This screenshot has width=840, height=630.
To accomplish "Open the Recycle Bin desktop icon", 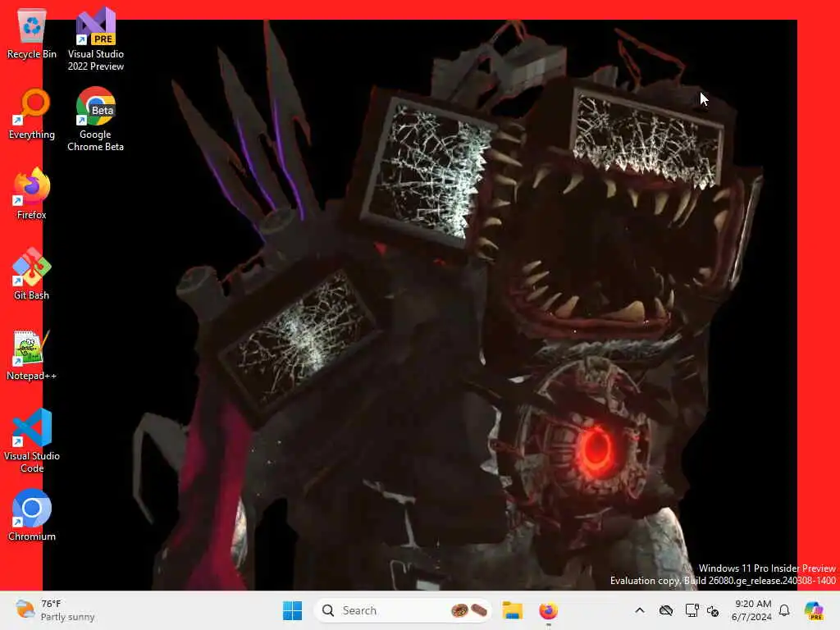I will pyautogui.click(x=32, y=34).
